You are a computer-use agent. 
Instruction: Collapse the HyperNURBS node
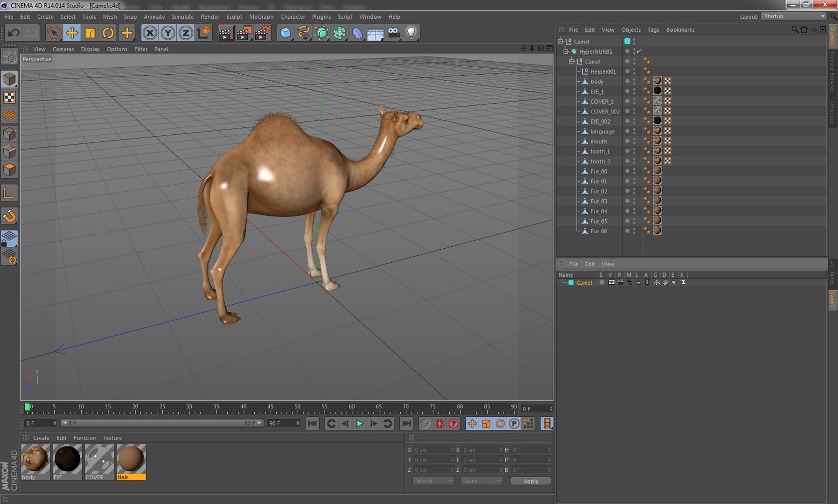pos(566,51)
